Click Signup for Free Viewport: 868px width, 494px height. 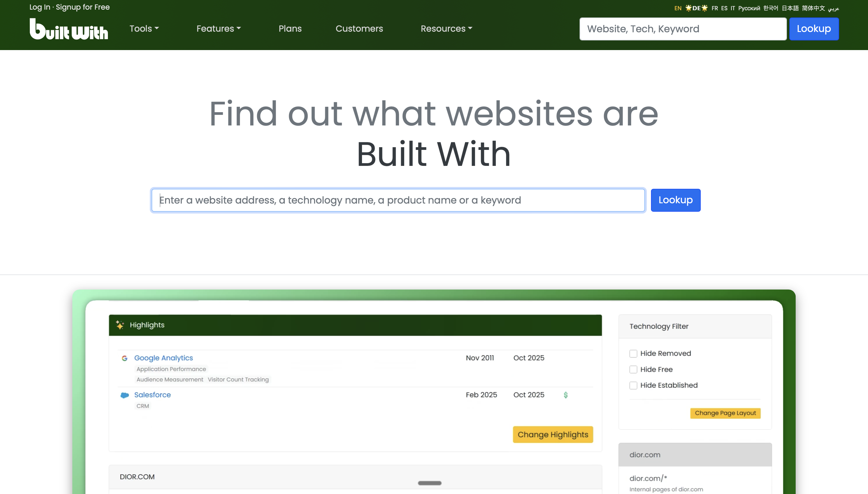[83, 7]
